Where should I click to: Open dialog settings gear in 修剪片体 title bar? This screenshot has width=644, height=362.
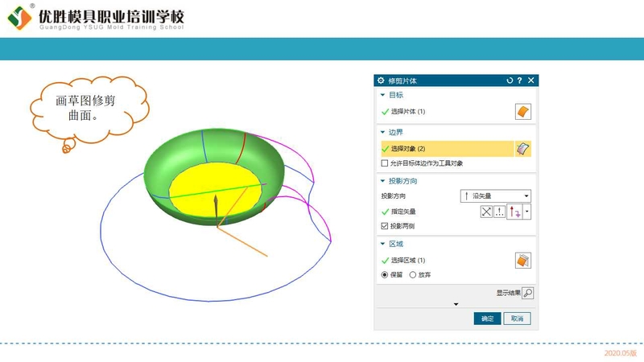[381, 80]
